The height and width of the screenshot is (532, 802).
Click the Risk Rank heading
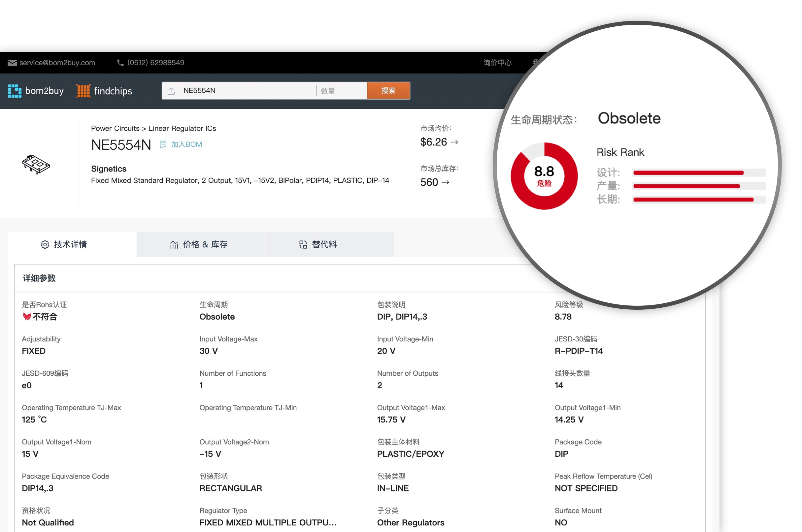620,152
